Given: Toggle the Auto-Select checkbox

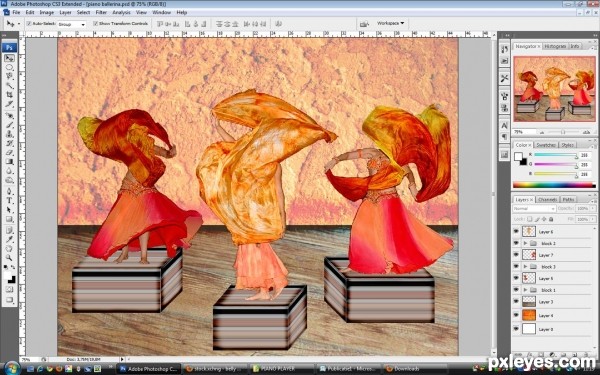Looking at the screenshot, I should pos(29,23).
